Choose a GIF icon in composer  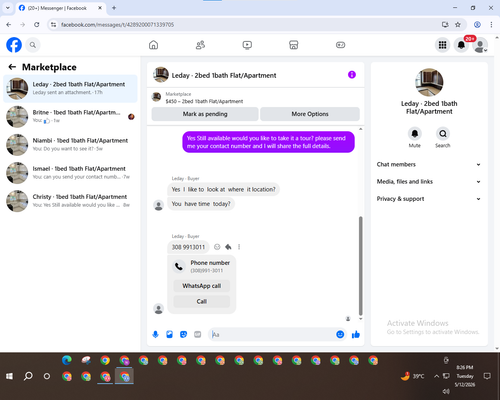click(198, 334)
